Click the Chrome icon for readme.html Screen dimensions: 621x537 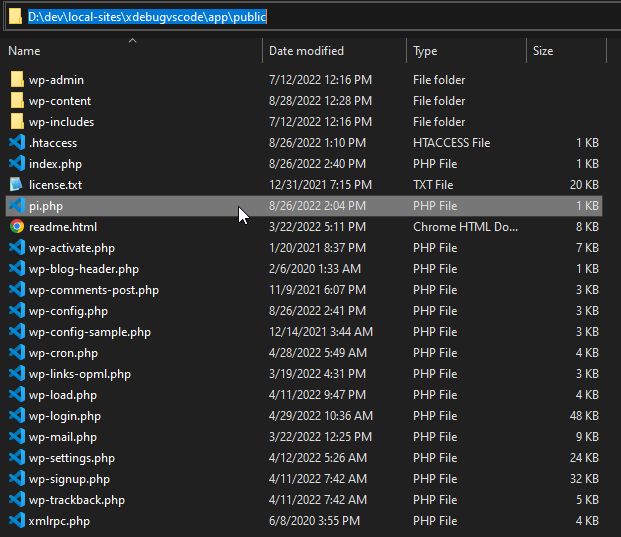(x=17, y=226)
